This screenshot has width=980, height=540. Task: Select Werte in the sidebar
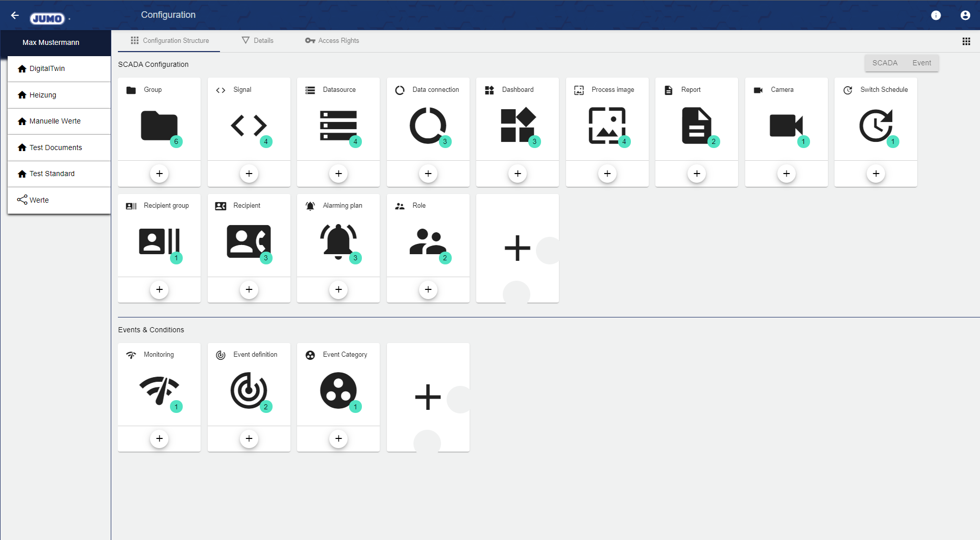39,200
